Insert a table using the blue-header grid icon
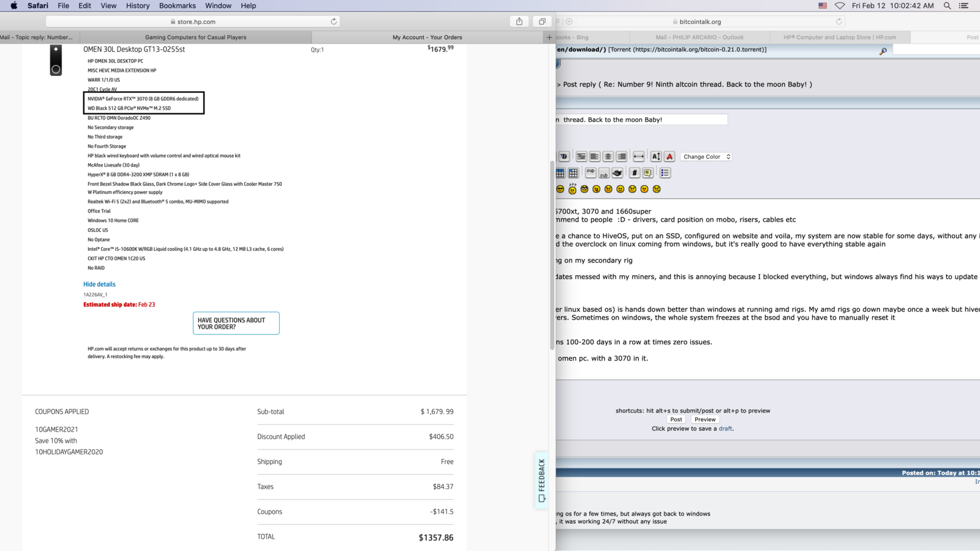 (560, 173)
